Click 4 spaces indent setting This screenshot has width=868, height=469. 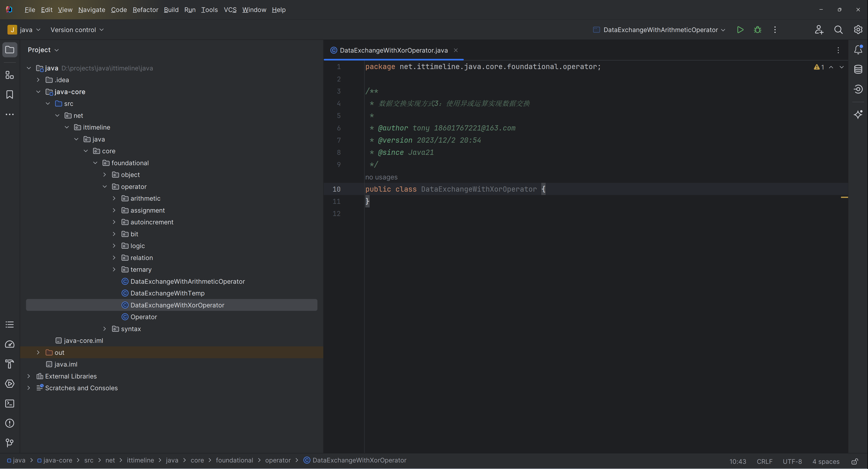click(x=826, y=461)
